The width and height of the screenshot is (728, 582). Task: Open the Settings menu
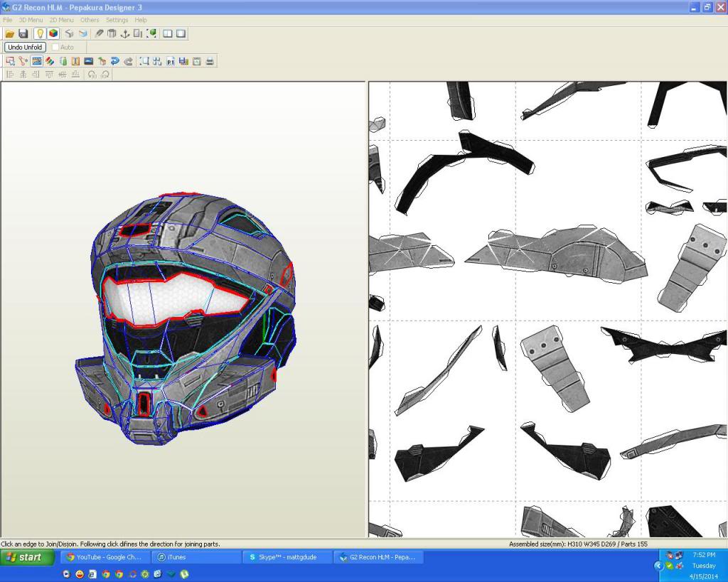pyautogui.click(x=117, y=20)
